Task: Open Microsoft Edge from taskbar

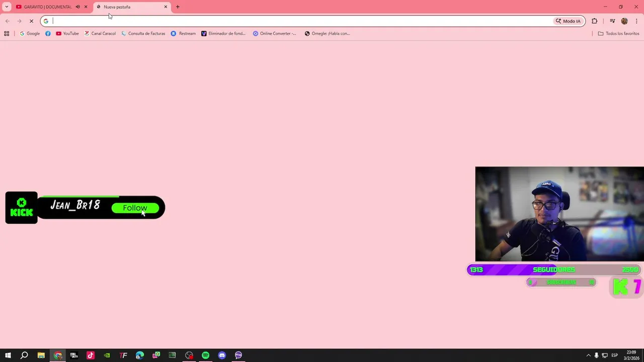Action: click(140, 355)
